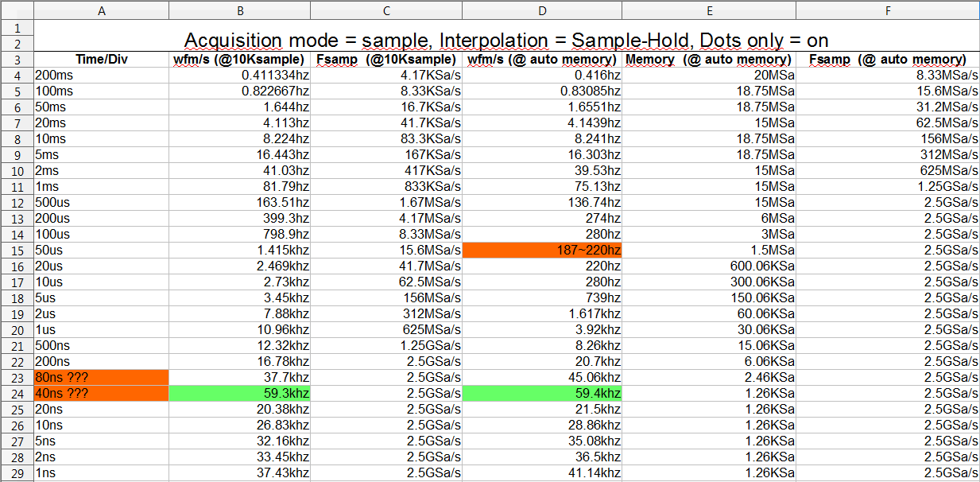Click the '600.06KSa' cell

click(709, 266)
